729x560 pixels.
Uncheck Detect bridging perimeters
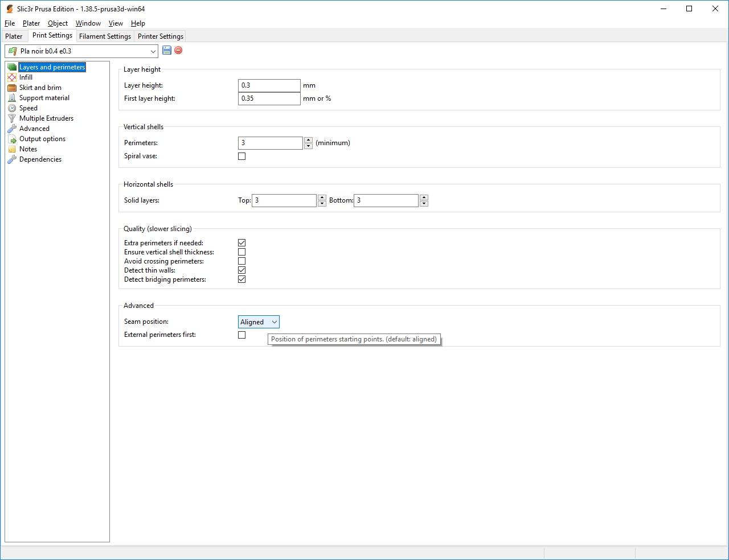pyautogui.click(x=242, y=279)
